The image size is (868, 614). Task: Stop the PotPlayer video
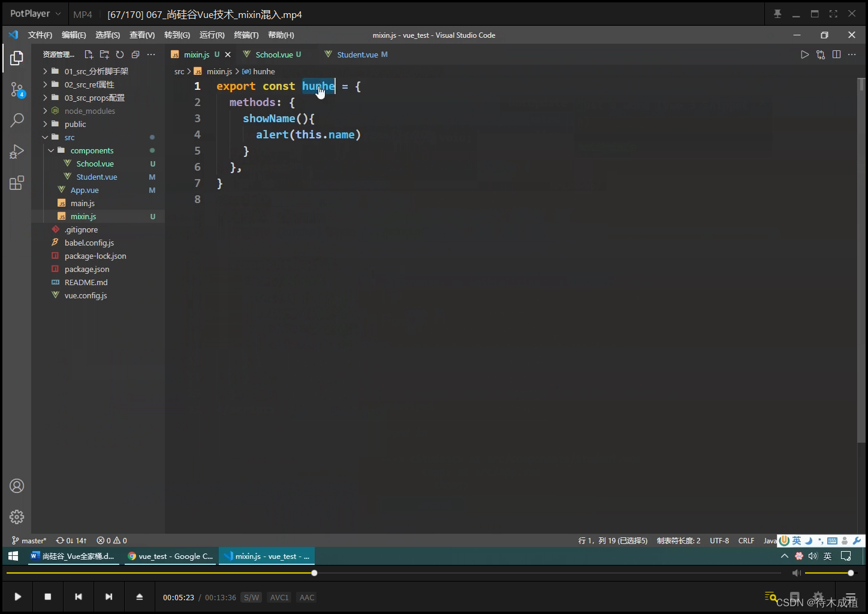pos(48,597)
